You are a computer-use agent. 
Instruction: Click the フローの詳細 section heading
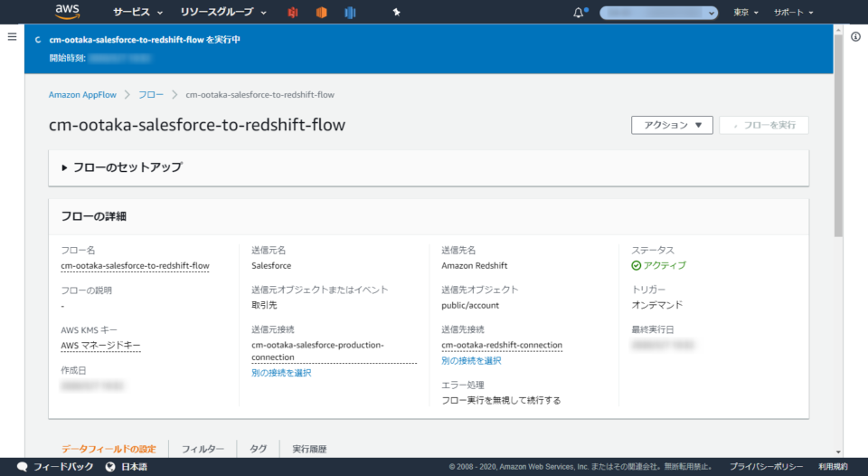(93, 216)
